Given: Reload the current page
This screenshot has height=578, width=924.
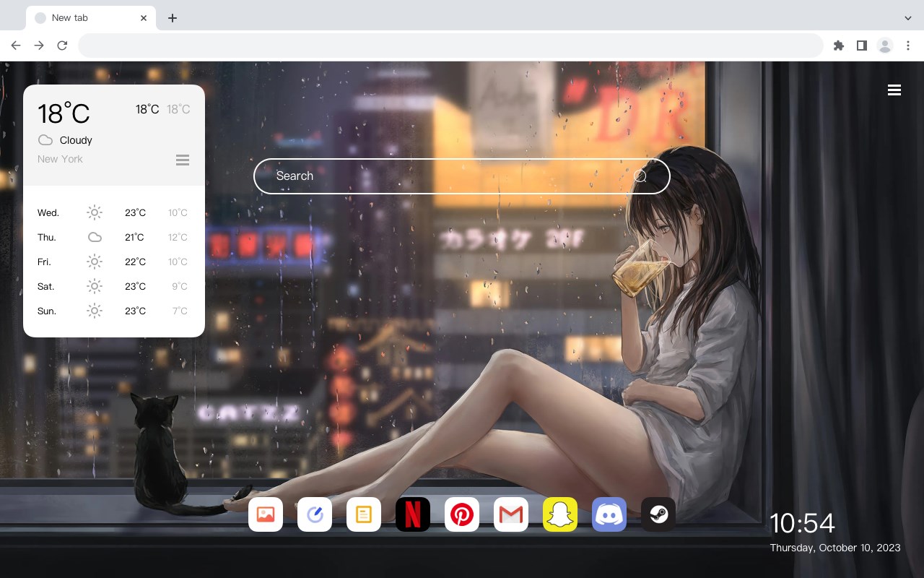Looking at the screenshot, I should click(62, 46).
